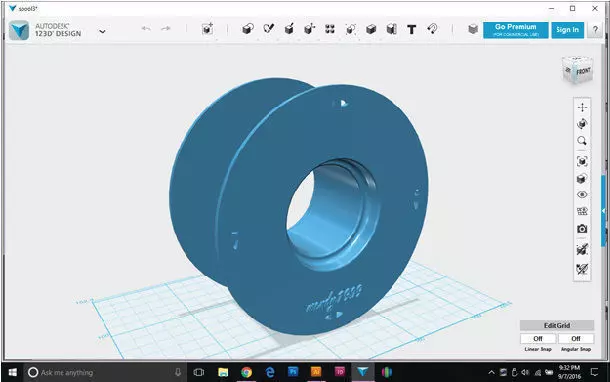Click the screenshot camera icon
The height and width of the screenshot is (382, 610).
[x=582, y=229]
